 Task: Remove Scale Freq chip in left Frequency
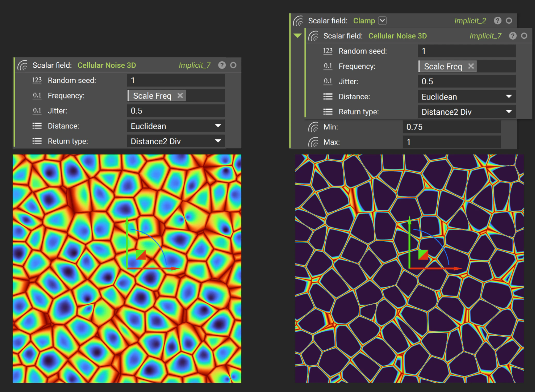coord(180,96)
